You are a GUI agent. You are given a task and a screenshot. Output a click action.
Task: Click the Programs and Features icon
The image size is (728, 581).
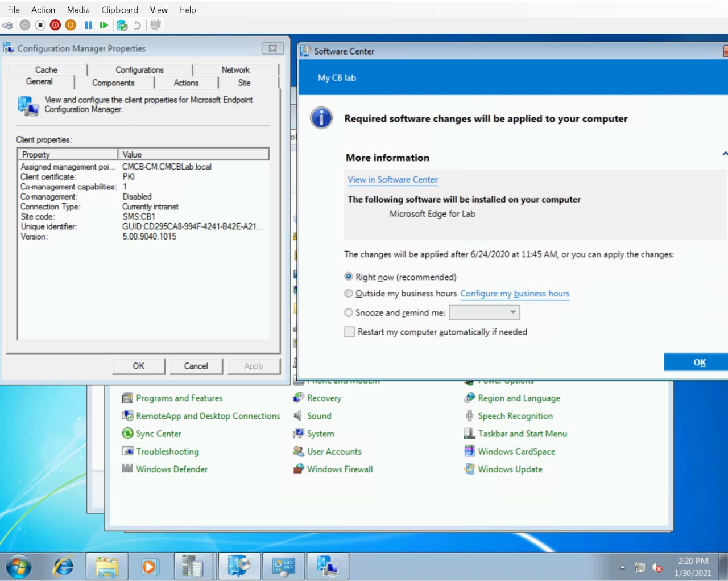127,398
